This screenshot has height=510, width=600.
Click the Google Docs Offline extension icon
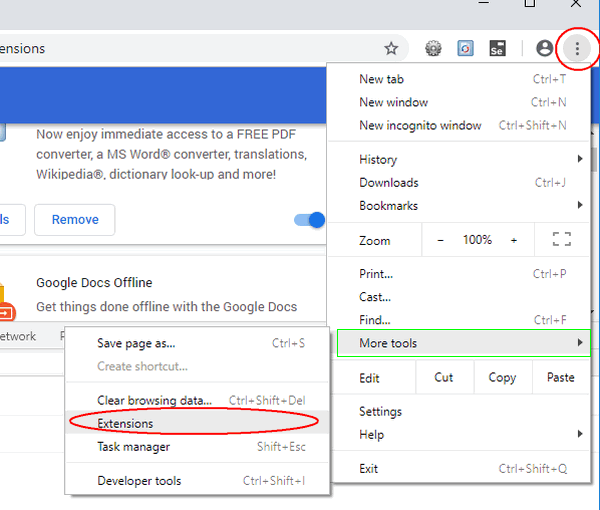(x=7, y=302)
